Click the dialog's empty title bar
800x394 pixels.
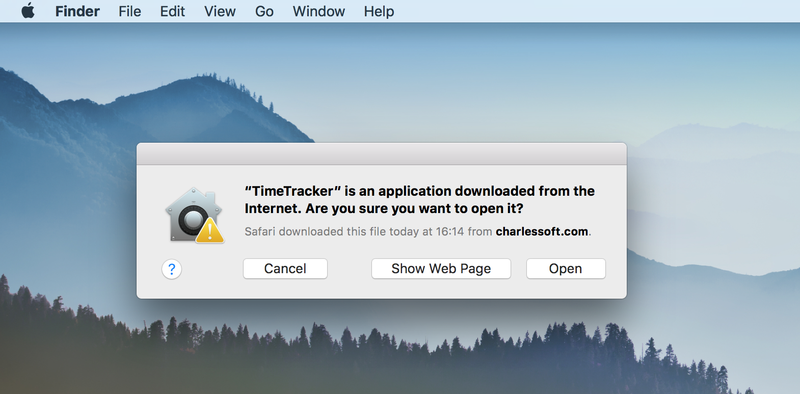click(382, 154)
